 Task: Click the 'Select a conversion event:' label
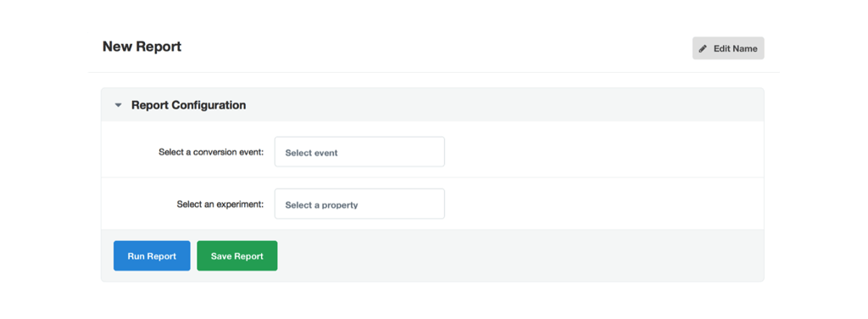211,152
